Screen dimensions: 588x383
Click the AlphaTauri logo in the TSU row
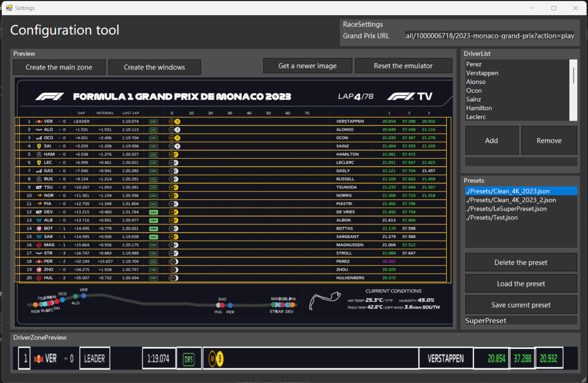39,187
